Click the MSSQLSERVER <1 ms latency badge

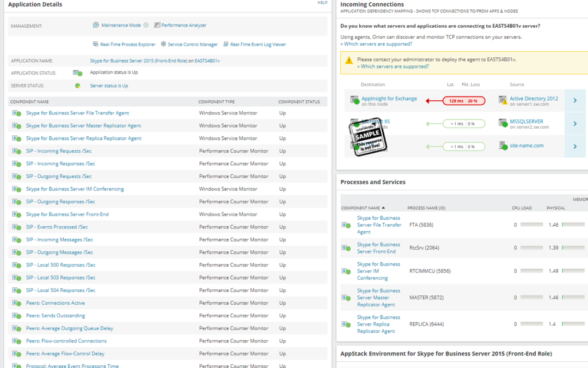coord(464,124)
